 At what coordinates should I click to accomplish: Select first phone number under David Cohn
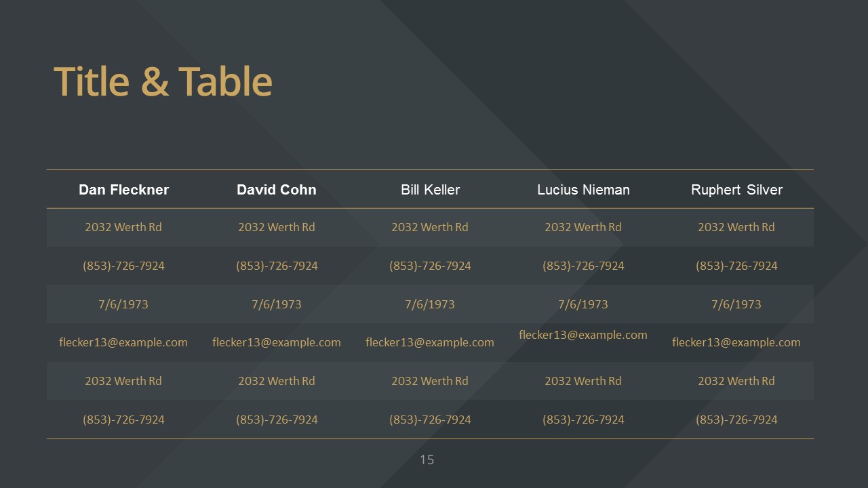point(277,266)
